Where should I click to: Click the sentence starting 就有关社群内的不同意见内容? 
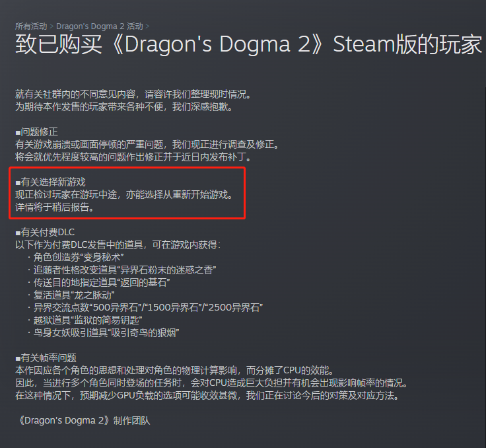[134, 94]
